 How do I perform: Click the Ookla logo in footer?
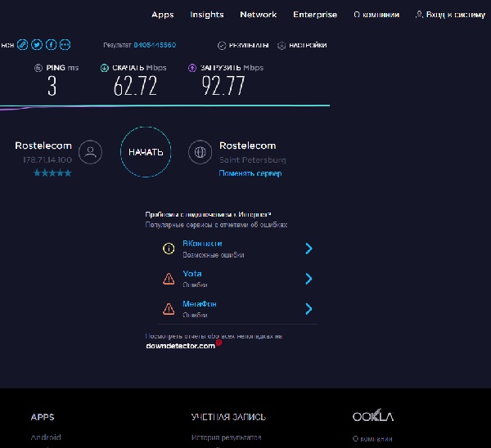[373, 416]
